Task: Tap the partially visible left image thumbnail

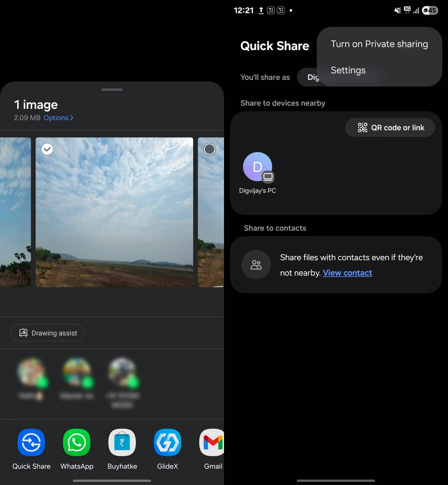Action: click(15, 212)
